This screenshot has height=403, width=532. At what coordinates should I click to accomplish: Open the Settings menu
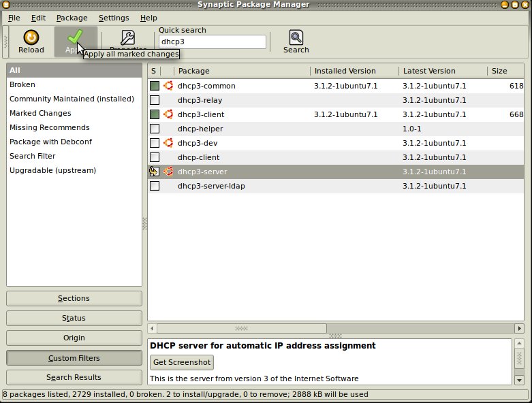click(114, 18)
